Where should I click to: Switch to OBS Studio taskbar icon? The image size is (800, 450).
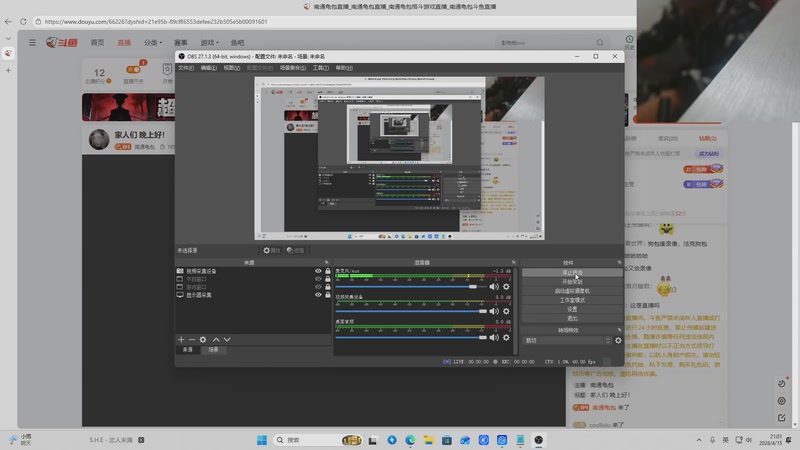(x=539, y=440)
